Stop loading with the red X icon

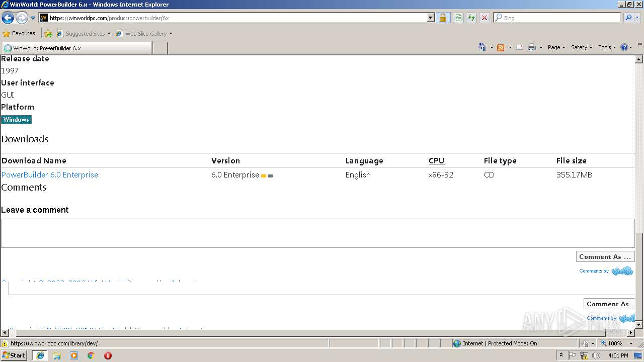(x=485, y=18)
